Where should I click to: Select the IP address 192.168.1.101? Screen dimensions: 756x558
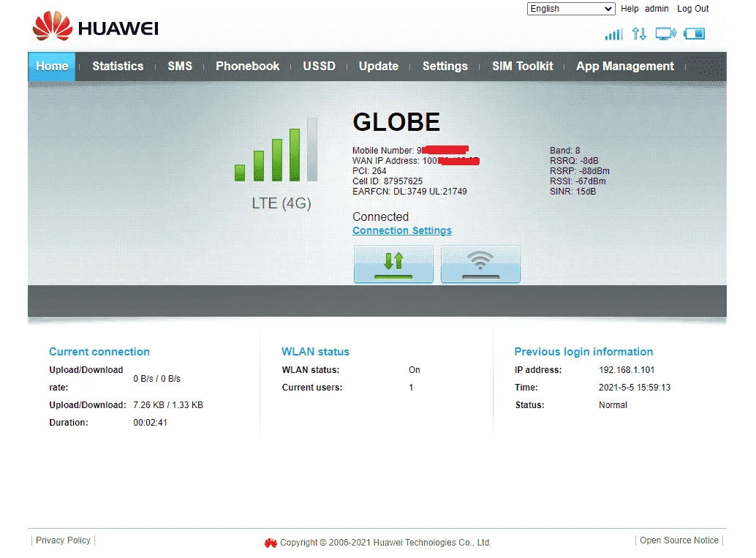point(627,370)
